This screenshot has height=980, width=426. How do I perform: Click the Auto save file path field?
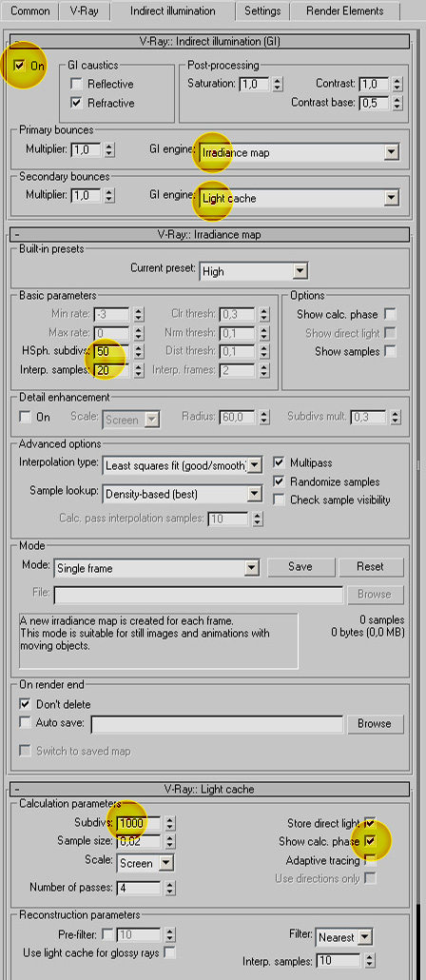pos(217,724)
